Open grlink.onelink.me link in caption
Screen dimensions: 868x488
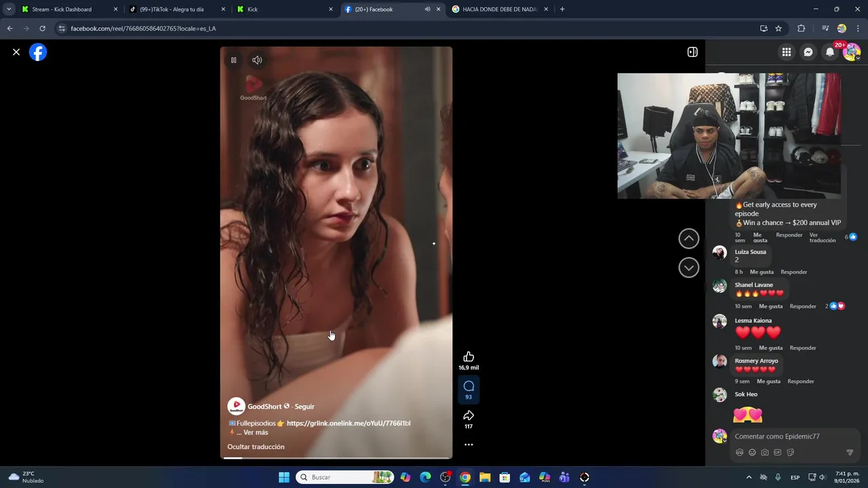click(349, 424)
